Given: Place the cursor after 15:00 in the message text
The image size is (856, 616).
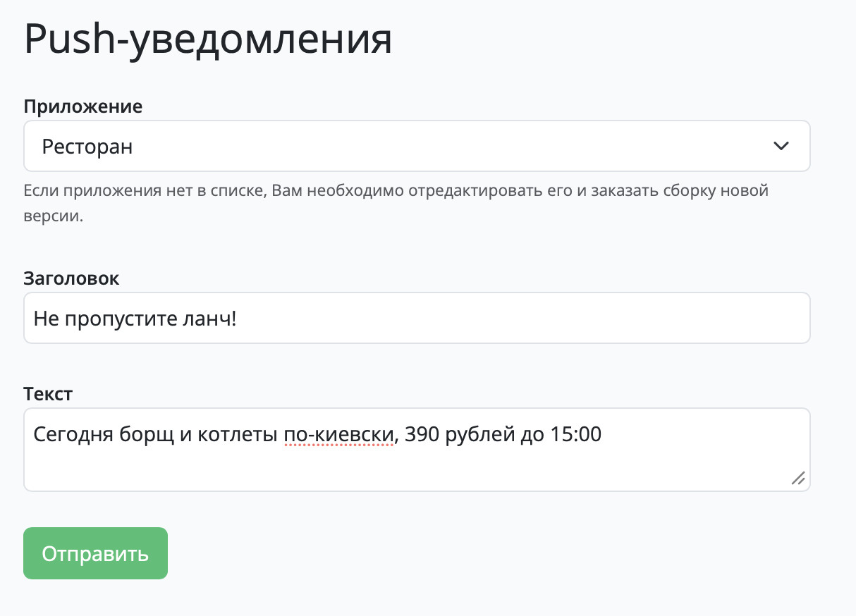Looking at the screenshot, I should tap(602, 435).
